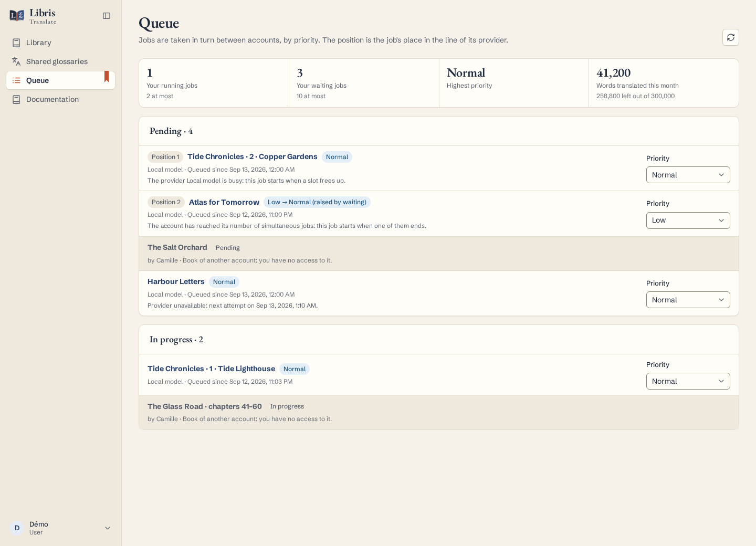
Task: Collapse the sidebar with the panel icon
Action: tap(107, 16)
